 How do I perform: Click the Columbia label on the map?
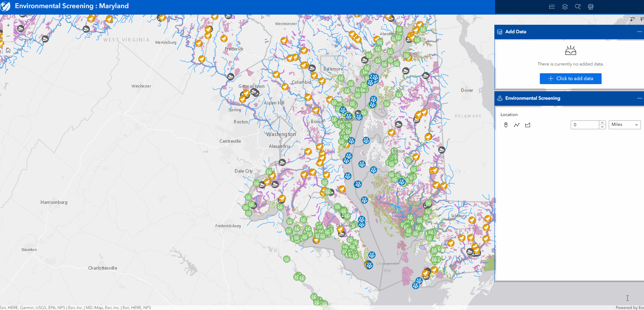[301, 82]
